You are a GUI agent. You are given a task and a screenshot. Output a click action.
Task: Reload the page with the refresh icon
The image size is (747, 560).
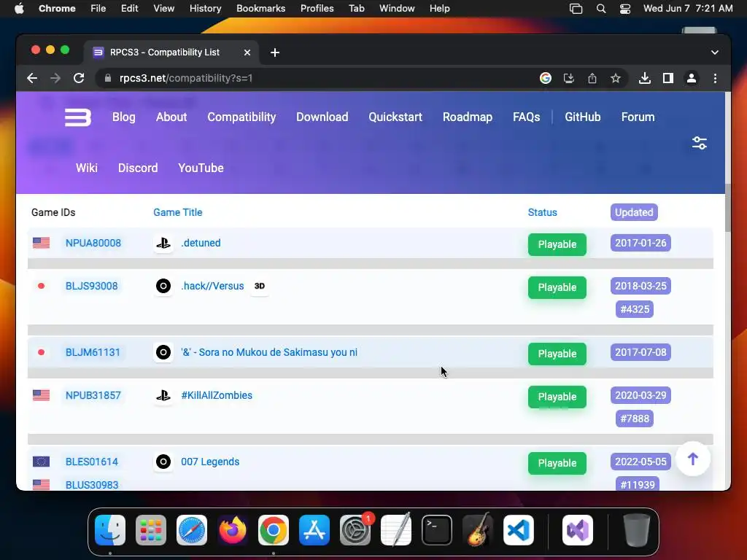[79, 78]
